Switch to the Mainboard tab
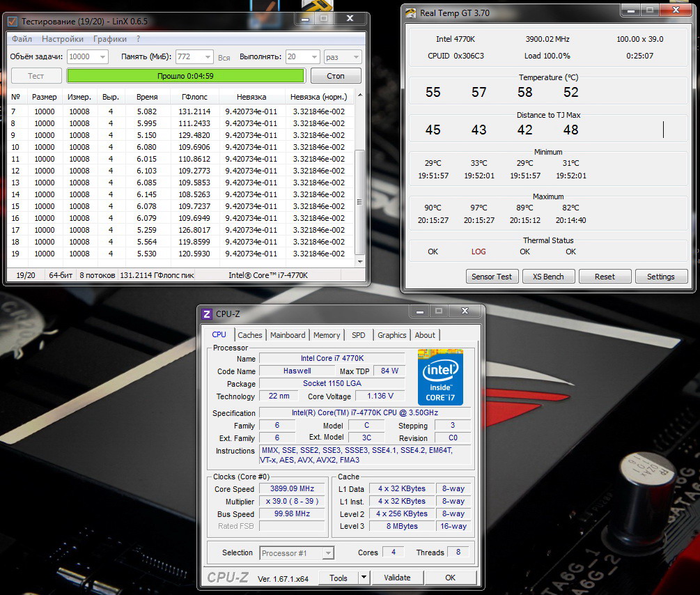 (x=288, y=335)
